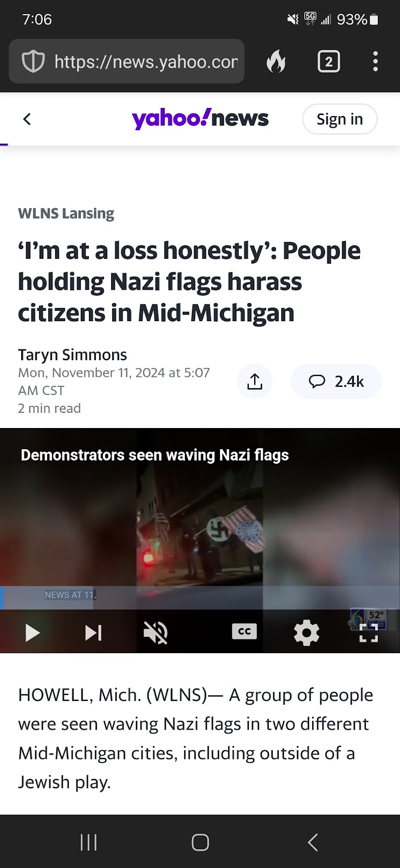
Task: Toggle closed captions on the video
Action: point(244,631)
